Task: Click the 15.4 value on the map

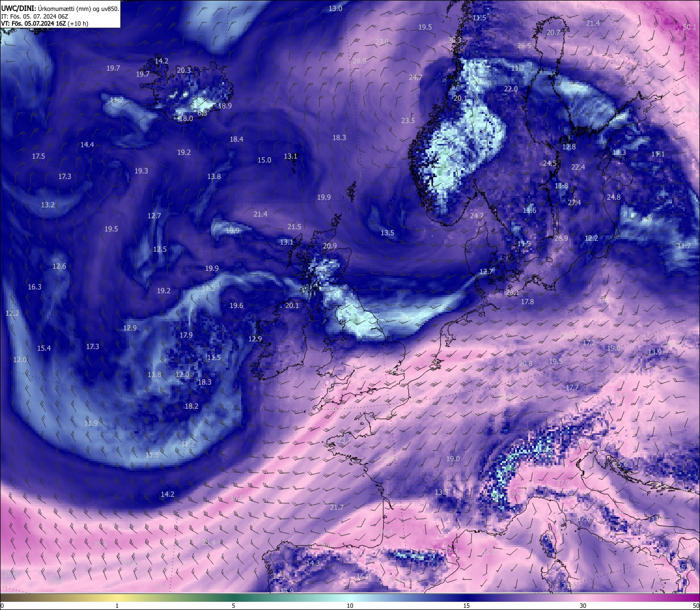Action: click(x=44, y=348)
